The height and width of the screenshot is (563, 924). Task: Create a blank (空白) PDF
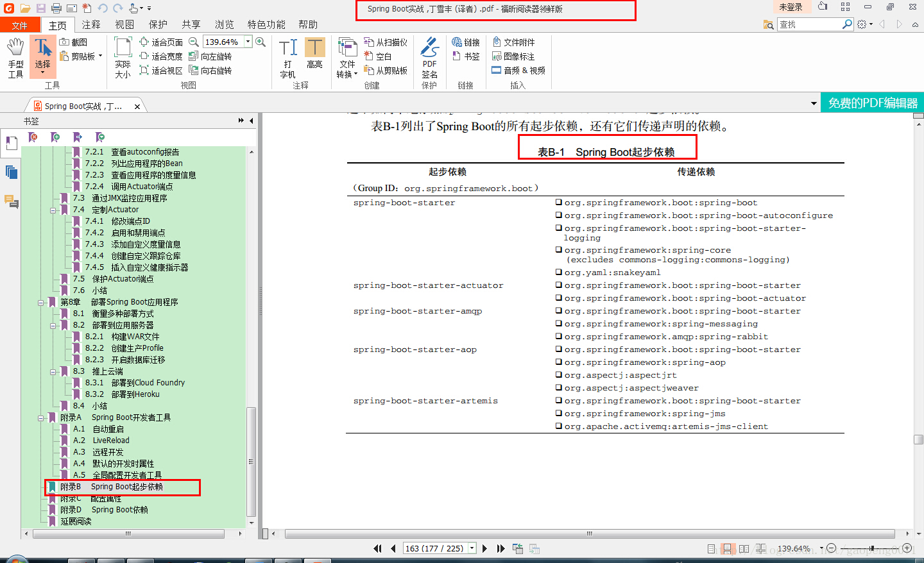click(x=378, y=56)
